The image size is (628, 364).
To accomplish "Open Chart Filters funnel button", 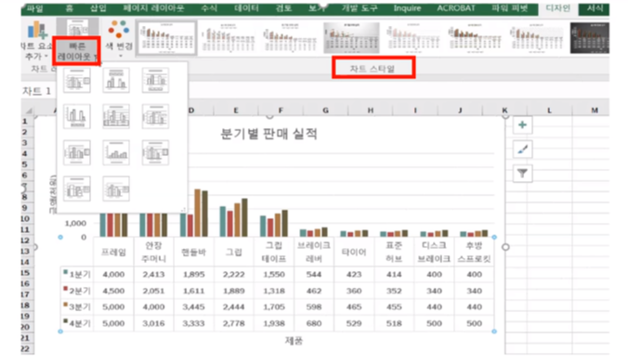I will coord(522,174).
